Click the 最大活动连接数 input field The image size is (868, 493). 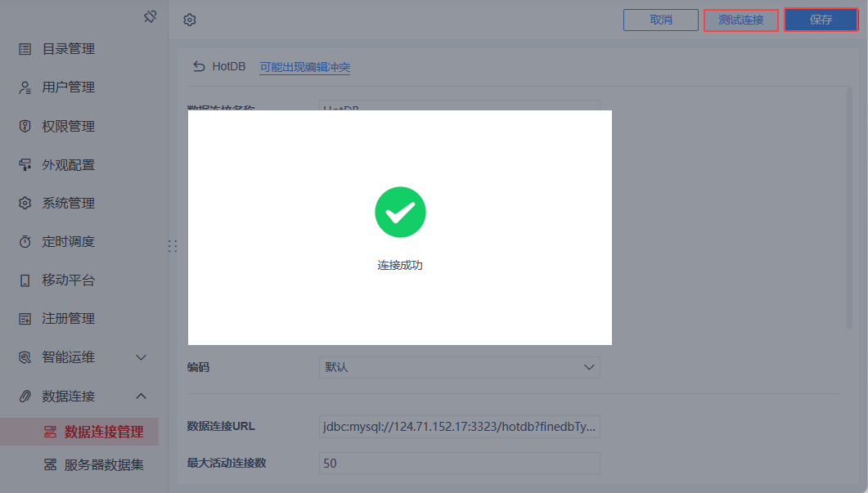click(x=460, y=463)
